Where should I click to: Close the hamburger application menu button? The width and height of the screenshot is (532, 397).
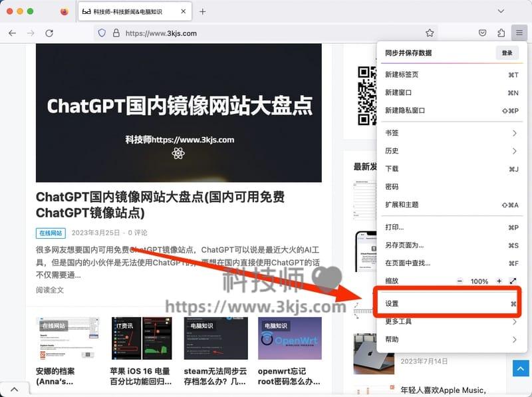pyautogui.click(x=519, y=33)
